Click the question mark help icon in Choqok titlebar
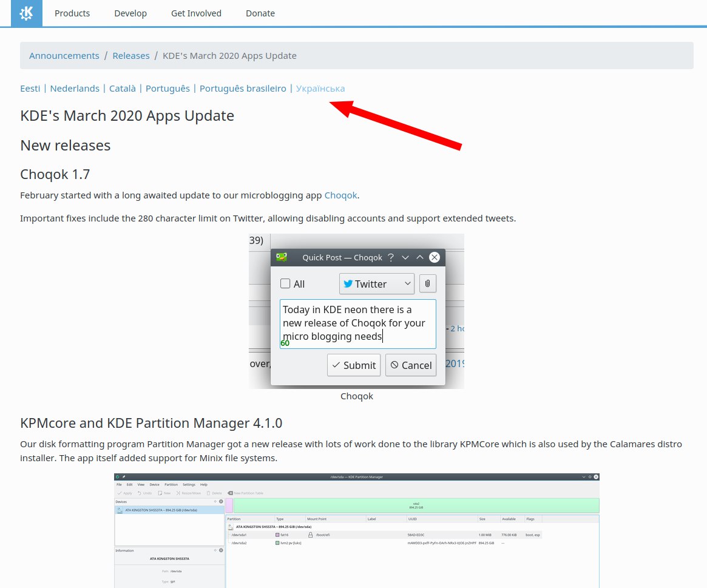Image resolution: width=707 pixels, height=588 pixels. pyautogui.click(x=391, y=257)
